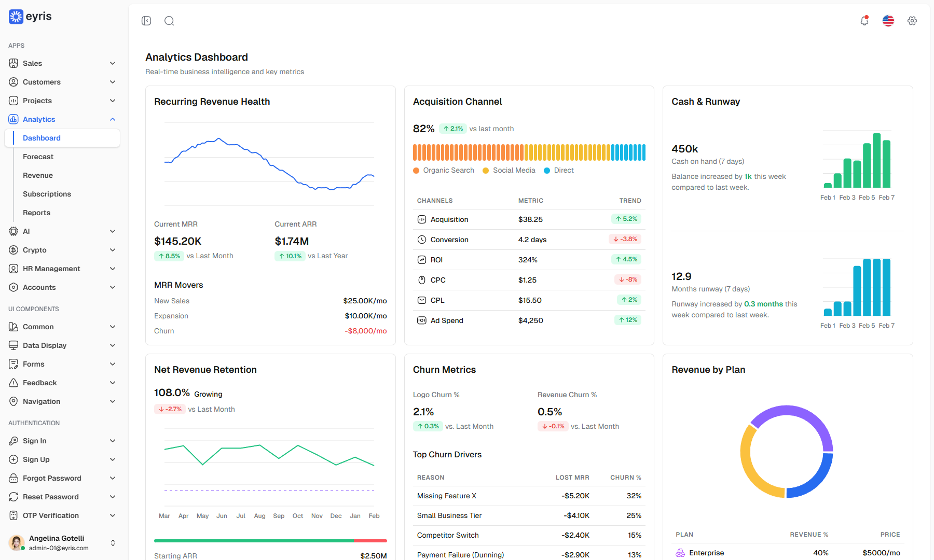
Task: Select the Subscriptions submenu item
Action: tap(47, 194)
